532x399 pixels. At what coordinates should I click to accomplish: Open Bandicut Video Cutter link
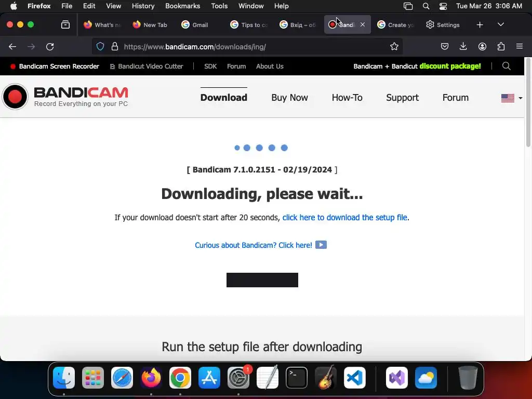click(147, 66)
